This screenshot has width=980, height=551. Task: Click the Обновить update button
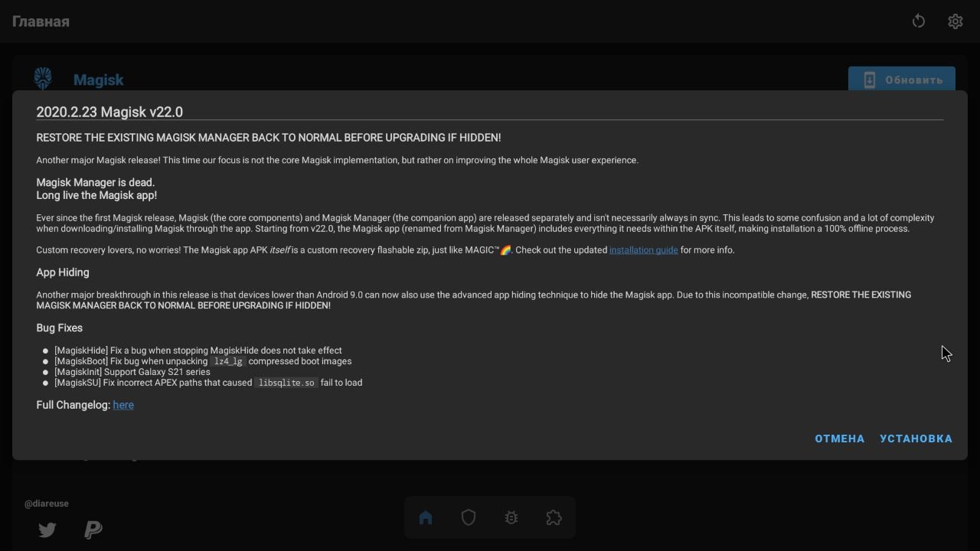pyautogui.click(x=901, y=80)
